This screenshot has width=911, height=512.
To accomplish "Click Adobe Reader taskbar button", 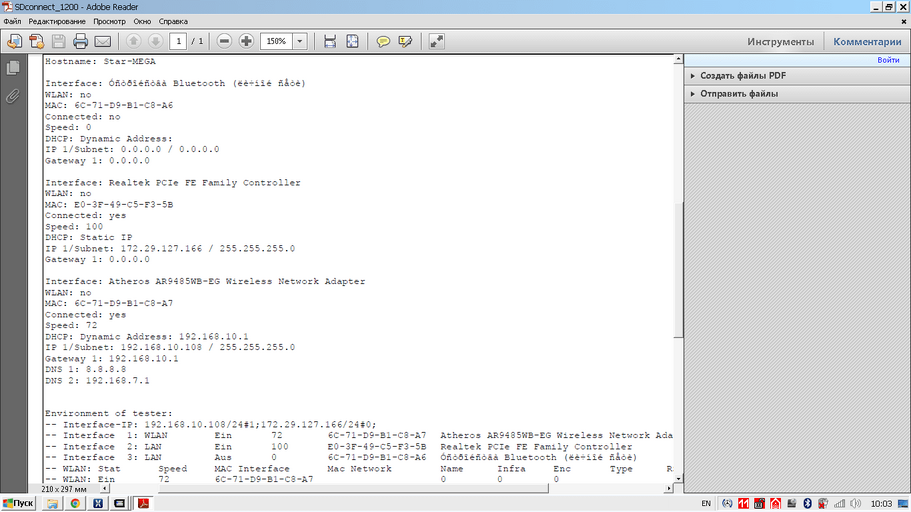I will point(143,503).
